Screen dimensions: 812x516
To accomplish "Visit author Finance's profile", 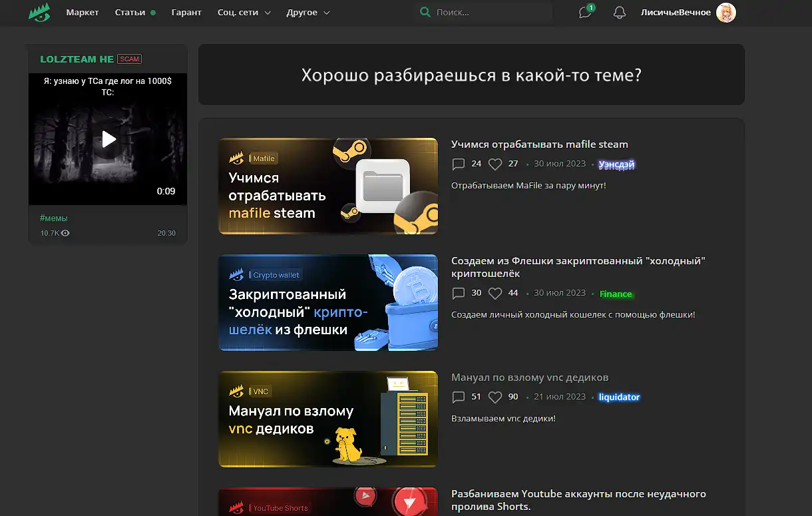I will click(616, 294).
